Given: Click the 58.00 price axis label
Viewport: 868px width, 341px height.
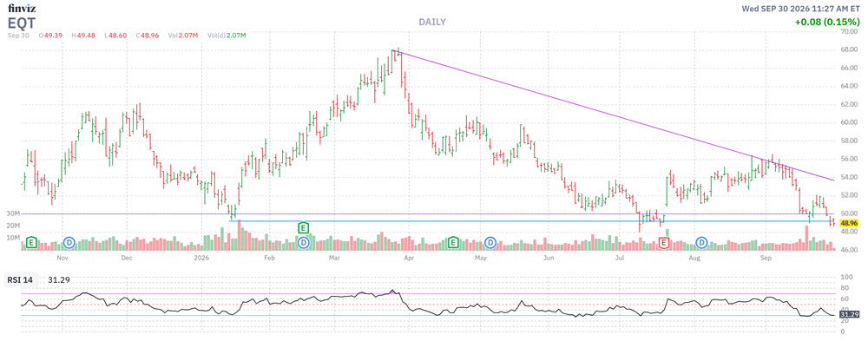Looking at the screenshot, I should pos(849,141).
